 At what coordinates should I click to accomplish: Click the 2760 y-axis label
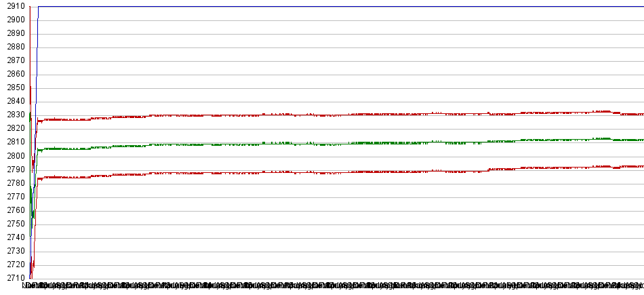(x=15, y=210)
